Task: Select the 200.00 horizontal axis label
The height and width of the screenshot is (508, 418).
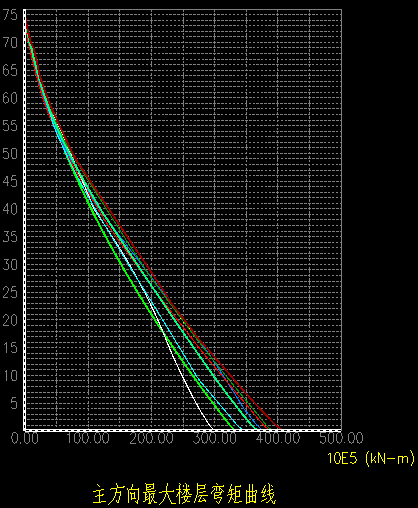Action: click(x=151, y=438)
